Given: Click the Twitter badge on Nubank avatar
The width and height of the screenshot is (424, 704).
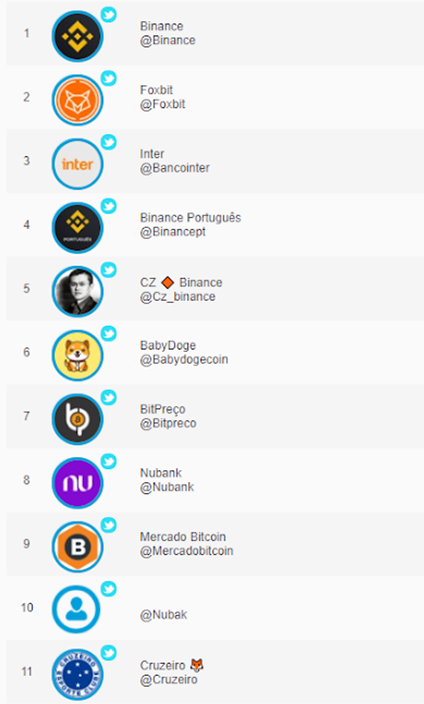Looking at the screenshot, I should tap(108, 461).
